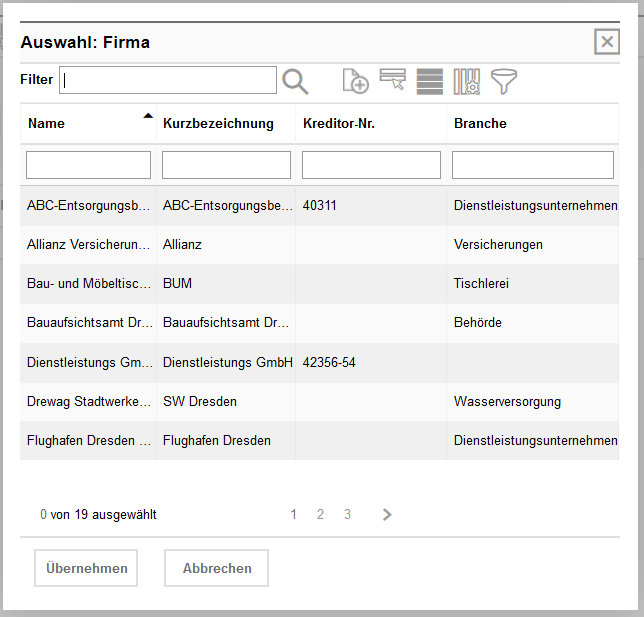Click the Kurzbezeichnung column filter box
644x617 pixels.
(226, 165)
